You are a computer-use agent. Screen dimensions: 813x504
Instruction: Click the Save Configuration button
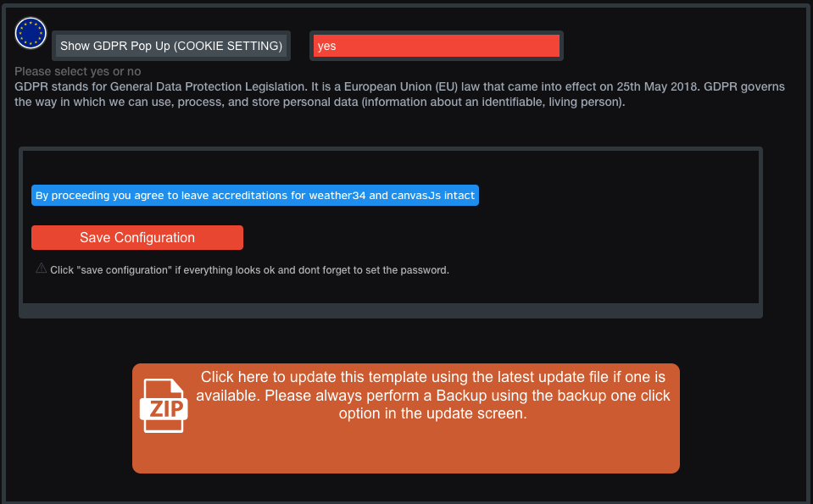point(136,237)
